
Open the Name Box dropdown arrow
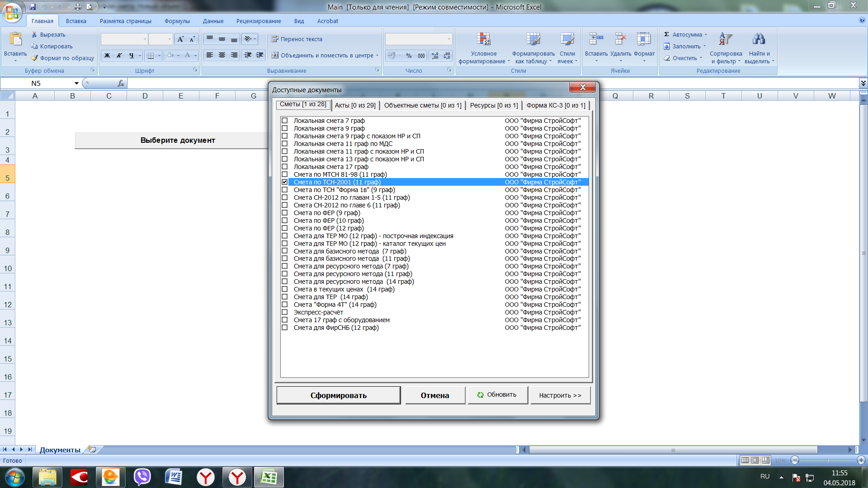point(76,83)
